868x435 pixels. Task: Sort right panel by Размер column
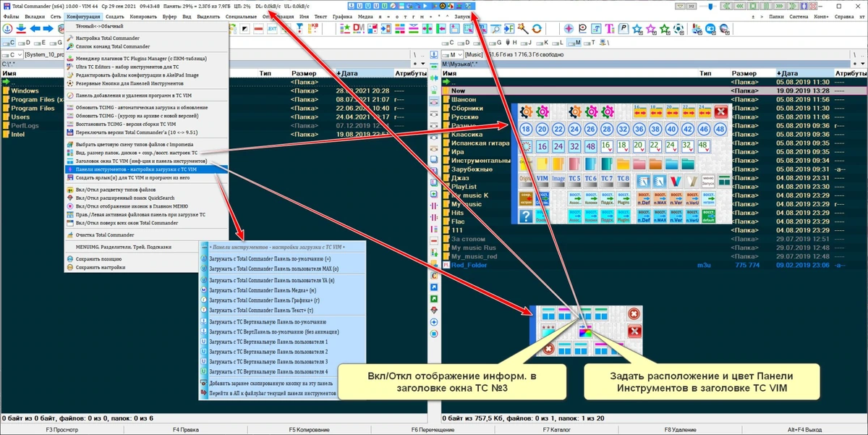(x=752, y=73)
